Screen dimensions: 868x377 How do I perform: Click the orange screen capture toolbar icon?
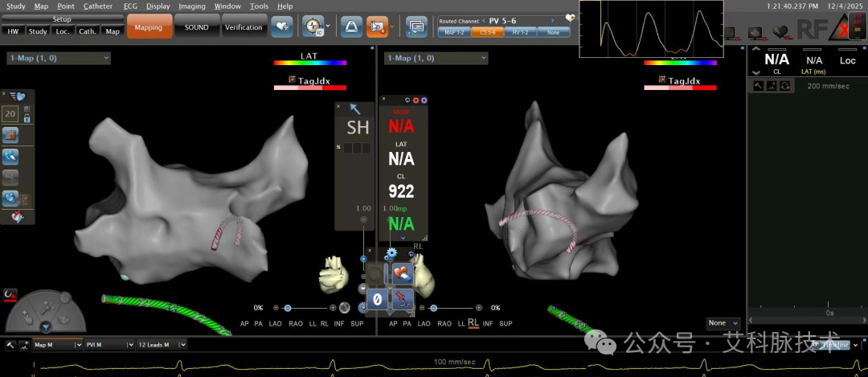click(377, 26)
